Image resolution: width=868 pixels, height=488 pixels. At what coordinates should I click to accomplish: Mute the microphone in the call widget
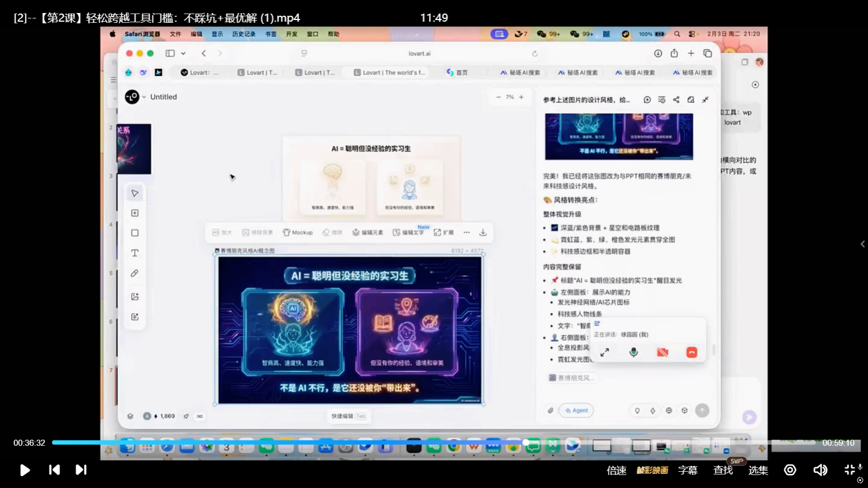tap(633, 352)
